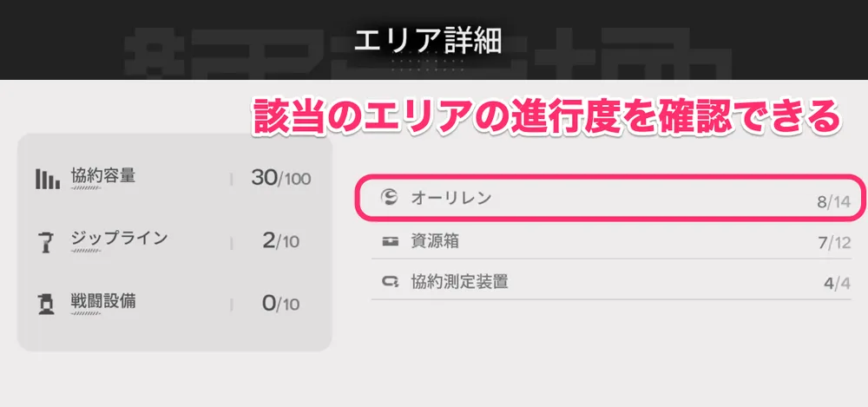868x407 pixels.
Task: Click the 資源箱 chest icon
Action: coord(391,241)
